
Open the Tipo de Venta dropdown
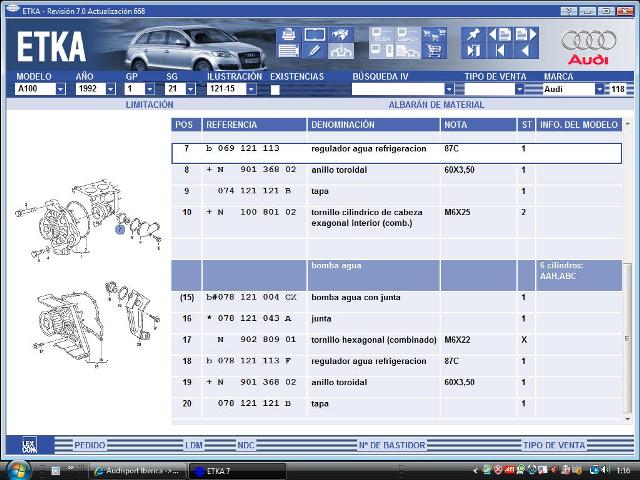[x=519, y=89]
